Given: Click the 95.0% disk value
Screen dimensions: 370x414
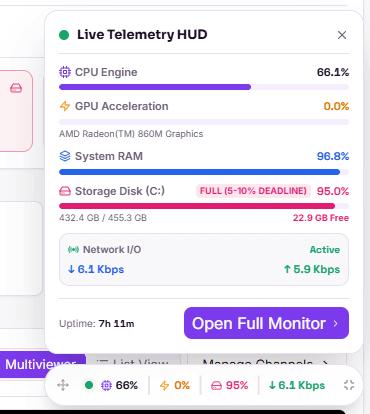Looking at the screenshot, I should tap(333, 191).
